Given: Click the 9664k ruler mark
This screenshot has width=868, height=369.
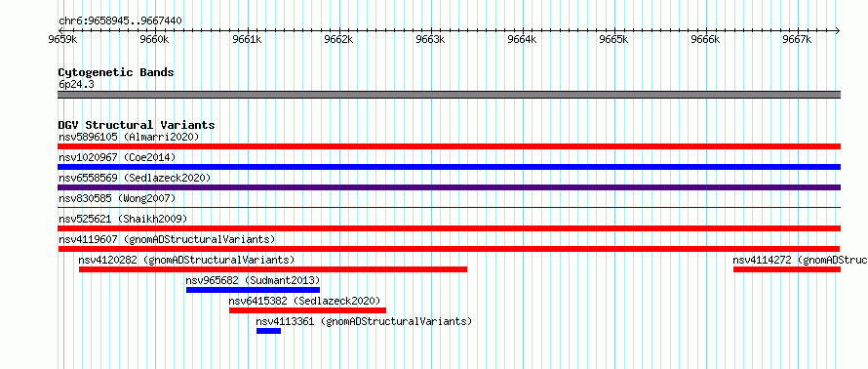Looking at the screenshot, I should click(x=523, y=40).
